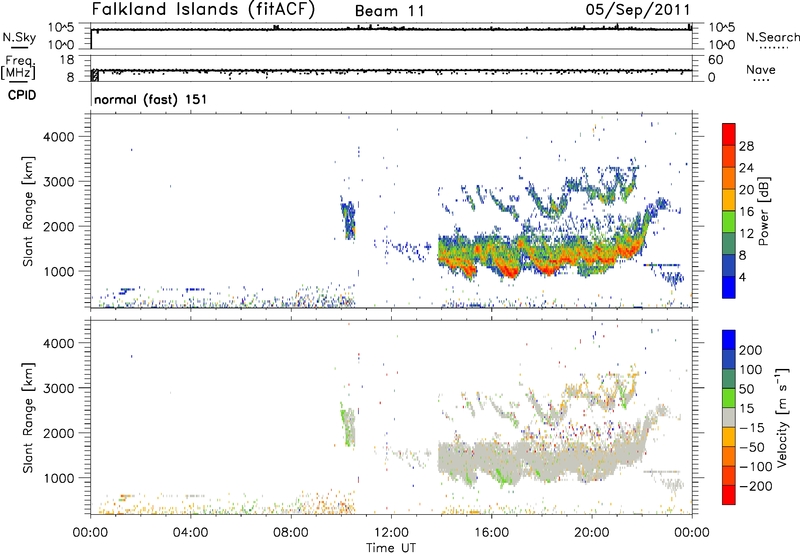The image size is (800, 554).
Task: Click the '04:00' time axis tick
Action: point(191,533)
